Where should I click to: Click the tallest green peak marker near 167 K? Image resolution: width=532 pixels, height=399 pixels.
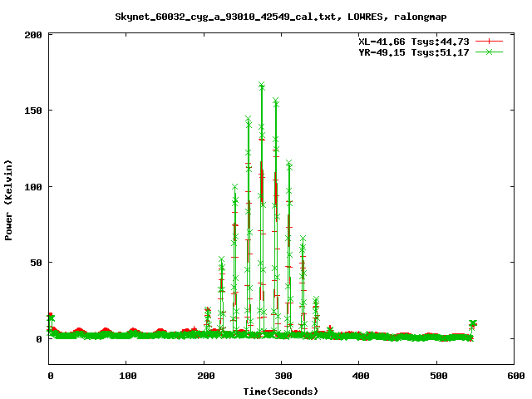(x=262, y=85)
